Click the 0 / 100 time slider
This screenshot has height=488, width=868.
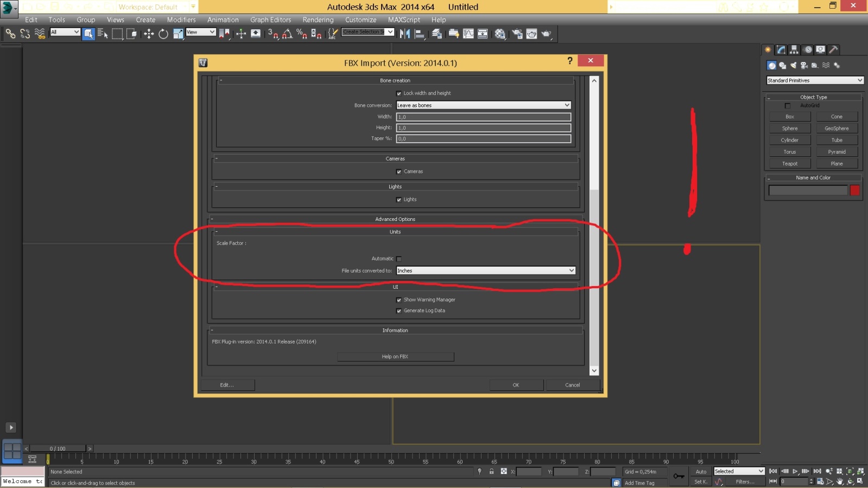click(x=58, y=448)
